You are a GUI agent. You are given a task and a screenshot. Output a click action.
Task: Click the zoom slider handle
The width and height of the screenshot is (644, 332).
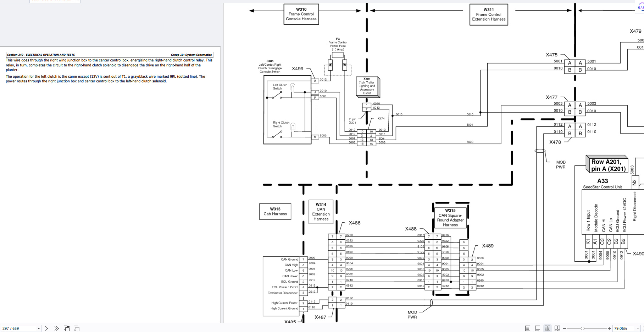point(582,328)
